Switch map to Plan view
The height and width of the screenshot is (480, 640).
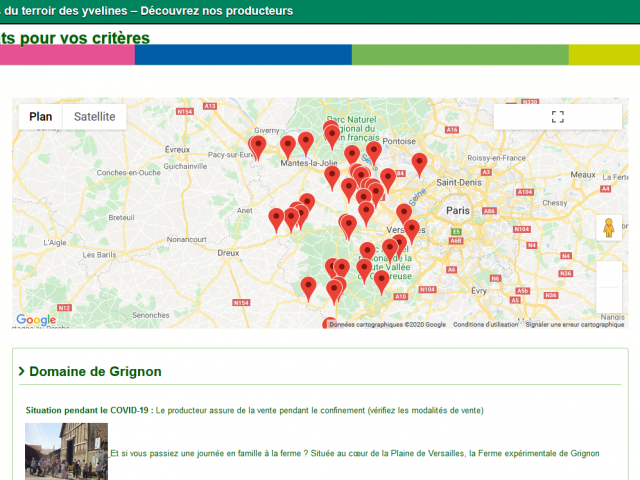coord(41,117)
